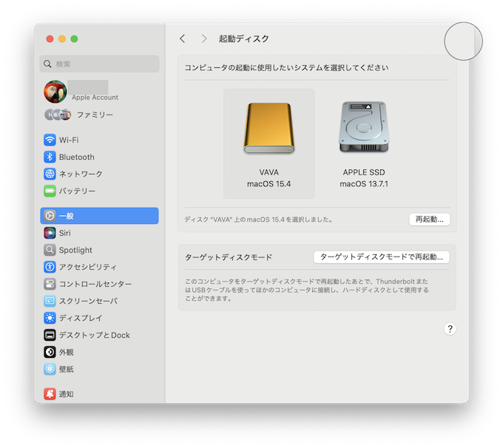The height and width of the screenshot is (448, 503).
Task: Open Apple Account text
Action: pyautogui.click(x=95, y=98)
